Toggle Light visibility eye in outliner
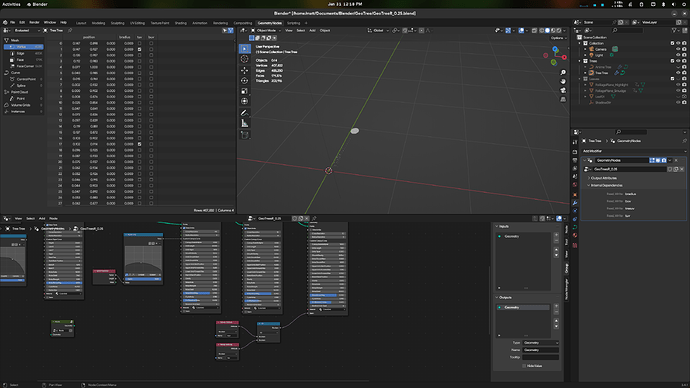 [678, 55]
